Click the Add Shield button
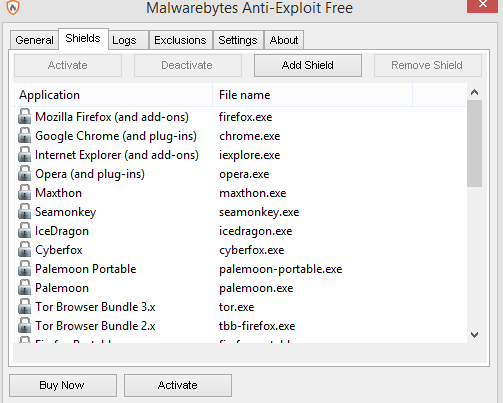Screen dimensions: 503x403 (308, 65)
